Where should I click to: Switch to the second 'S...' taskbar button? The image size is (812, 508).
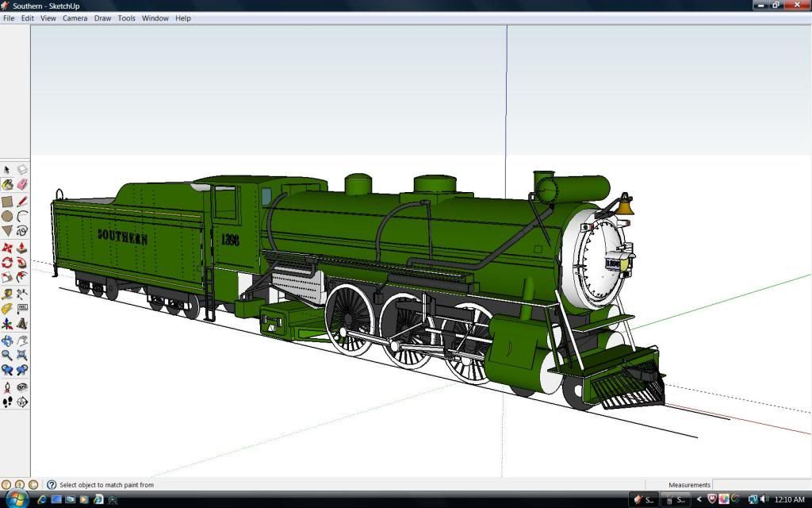[676, 500]
